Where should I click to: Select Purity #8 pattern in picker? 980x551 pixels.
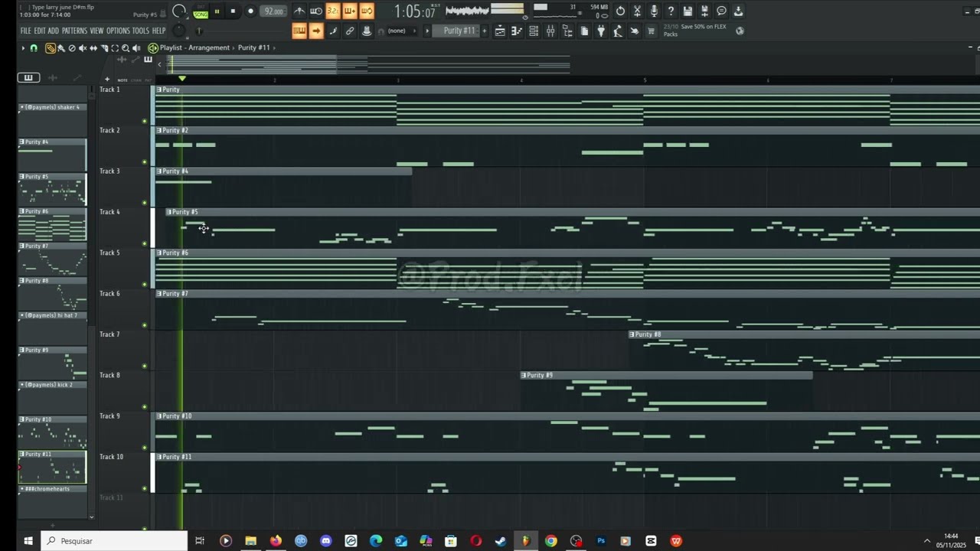pyautogui.click(x=52, y=294)
